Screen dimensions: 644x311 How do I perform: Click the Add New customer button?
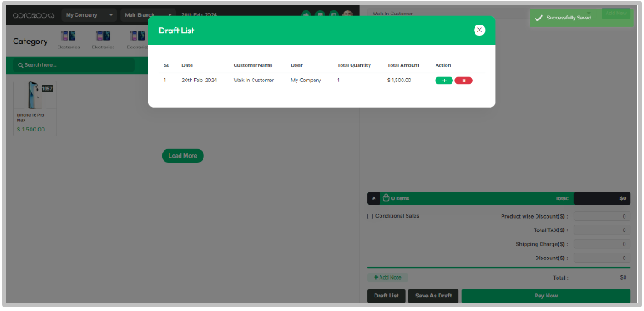click(616, 14)
